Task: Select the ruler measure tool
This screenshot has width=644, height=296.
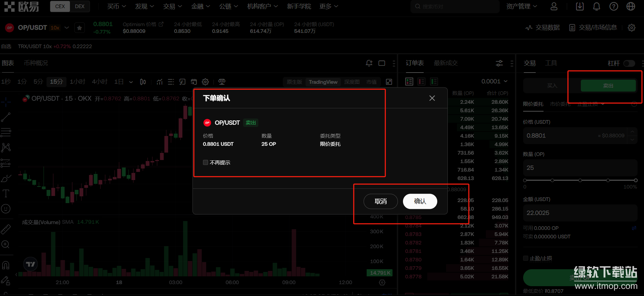Action: pos(6,230)
